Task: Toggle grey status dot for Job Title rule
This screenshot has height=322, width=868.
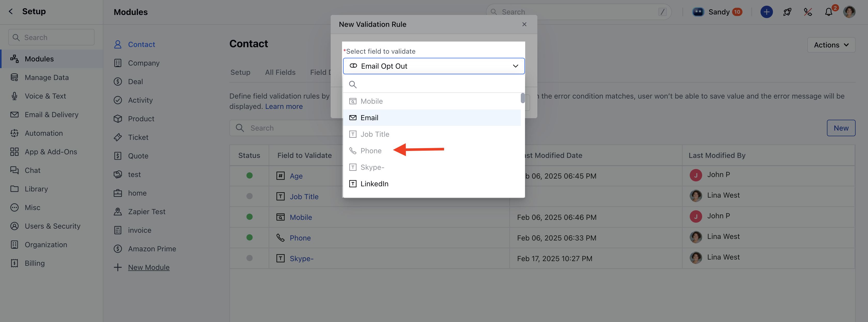Action: (x=249, y=196)
